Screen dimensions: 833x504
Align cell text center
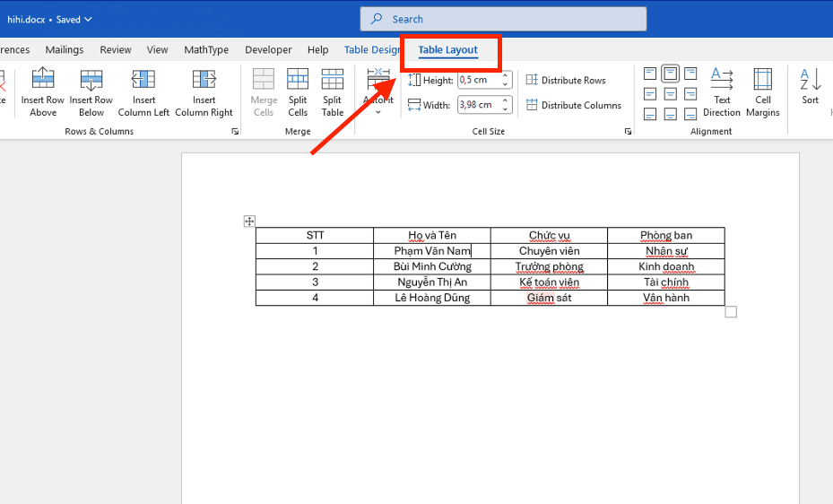[x=671, y=94]
